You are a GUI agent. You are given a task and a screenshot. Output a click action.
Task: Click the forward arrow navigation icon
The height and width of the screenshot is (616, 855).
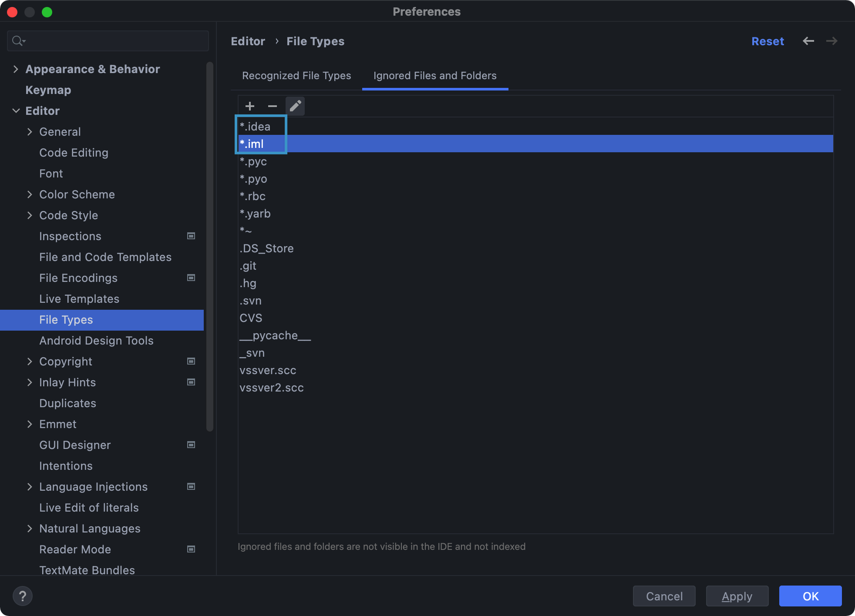point(831,41)
